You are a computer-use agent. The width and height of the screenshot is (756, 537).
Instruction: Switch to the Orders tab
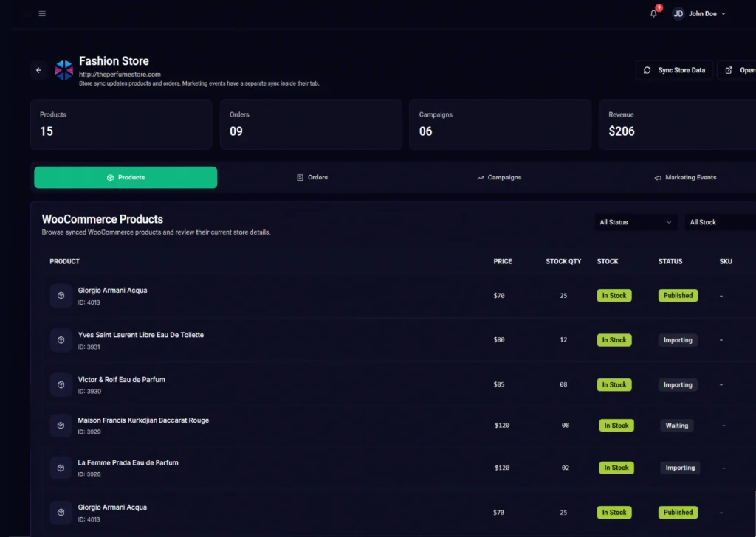312,177
